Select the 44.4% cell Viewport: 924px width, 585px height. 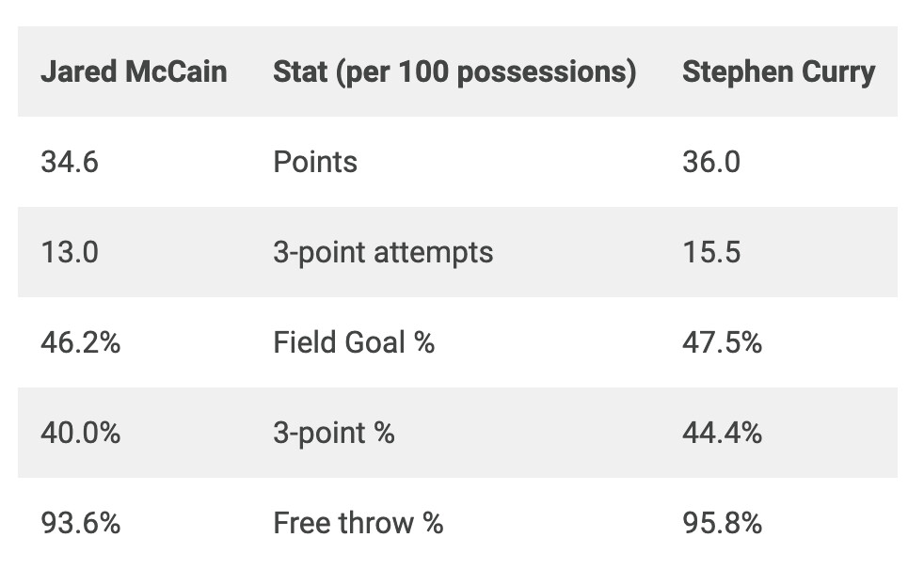tap(722, 434)
